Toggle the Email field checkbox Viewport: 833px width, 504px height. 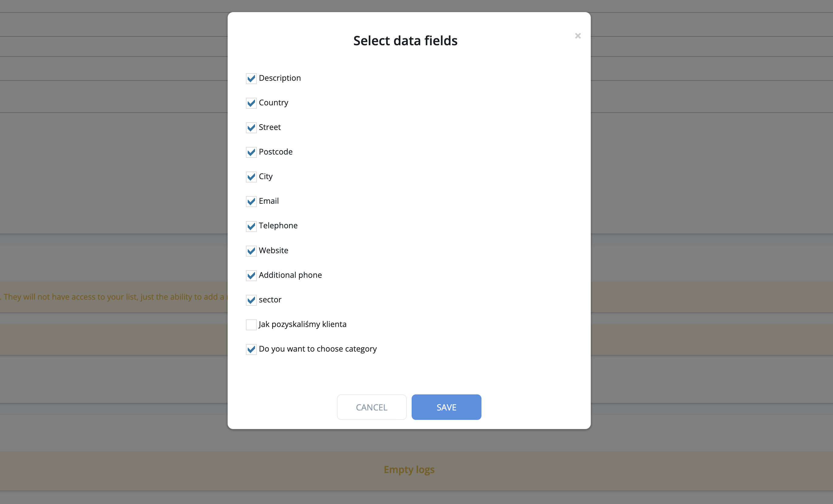coord(251,202)
